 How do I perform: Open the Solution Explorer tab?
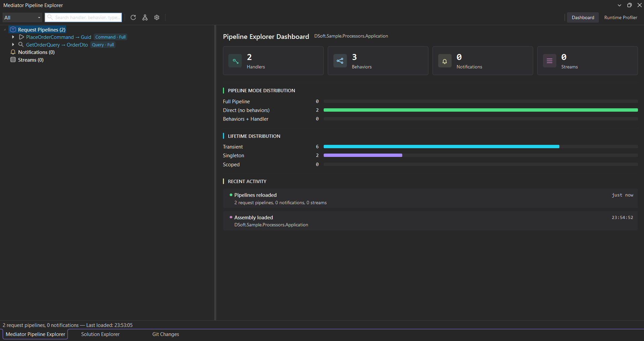point(100,334)
